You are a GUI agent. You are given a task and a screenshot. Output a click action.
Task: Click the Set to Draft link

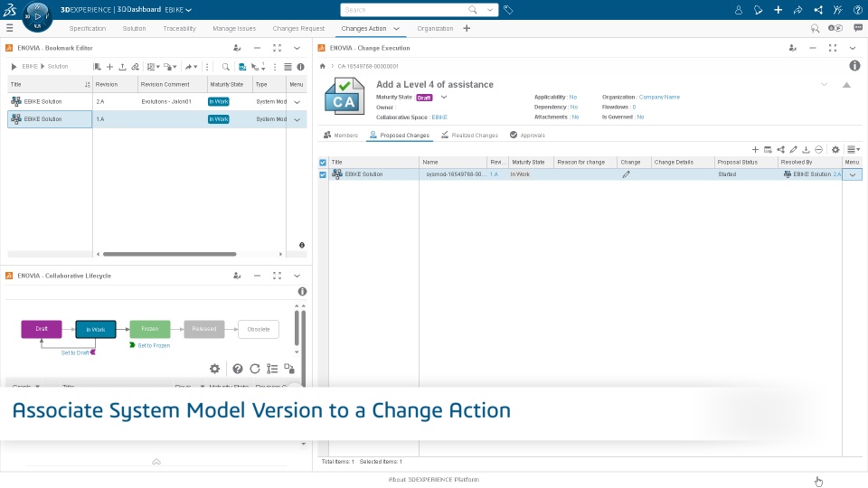tap(75, 352)
